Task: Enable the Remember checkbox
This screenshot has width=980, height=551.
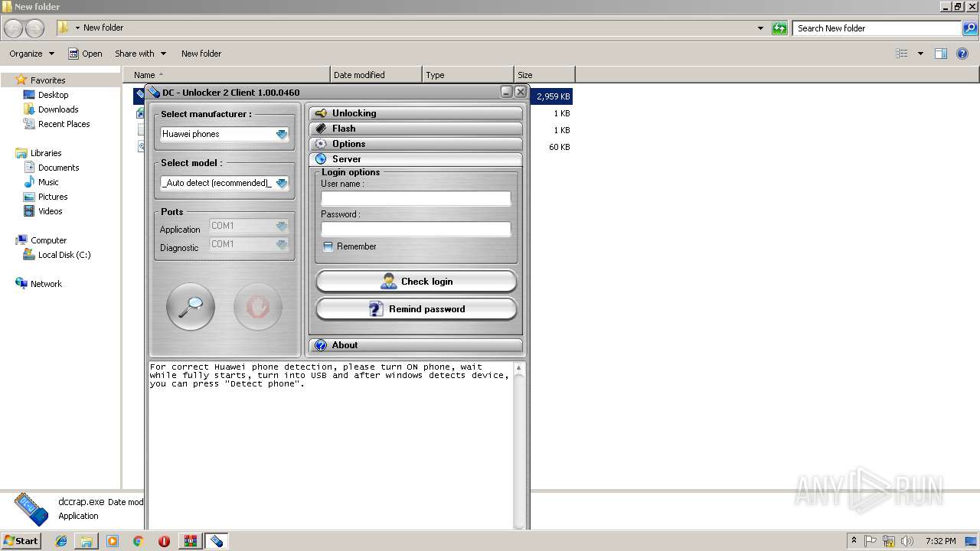Action: (328, 246)
